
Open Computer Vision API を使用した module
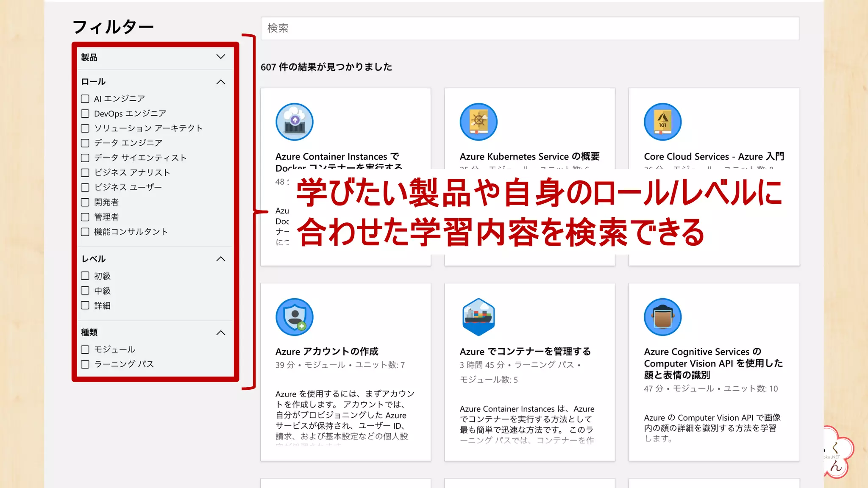[713, 363]
